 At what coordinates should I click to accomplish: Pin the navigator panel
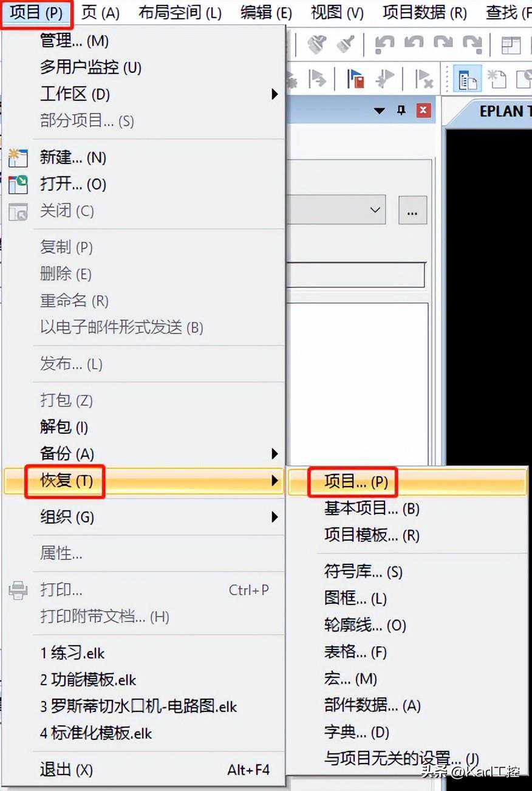401,111
